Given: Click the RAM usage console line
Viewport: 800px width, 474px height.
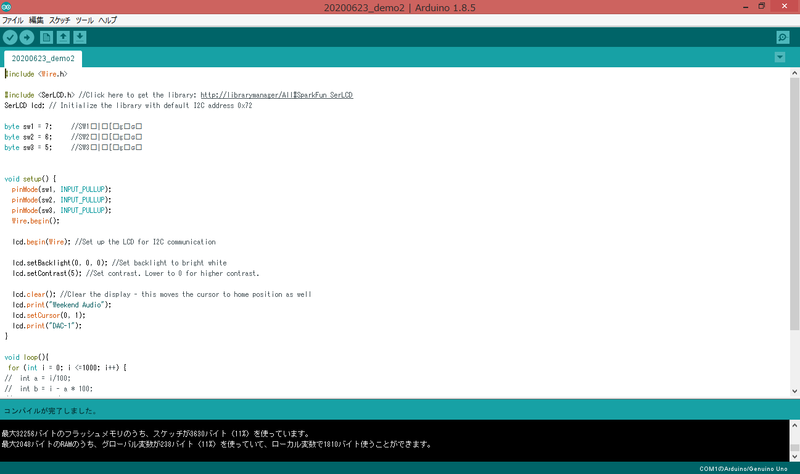Looking at the screenshot, I should pyautogui.click(x=217, y=444).
